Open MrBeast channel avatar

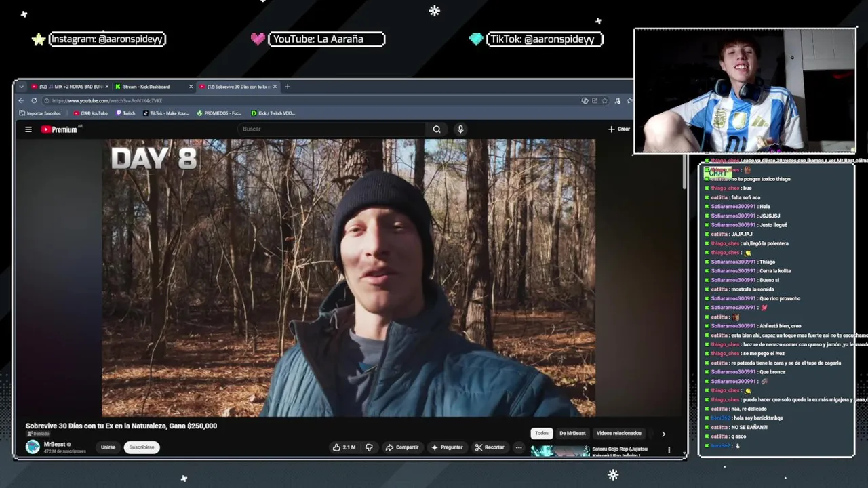click(x=33, y=447)
